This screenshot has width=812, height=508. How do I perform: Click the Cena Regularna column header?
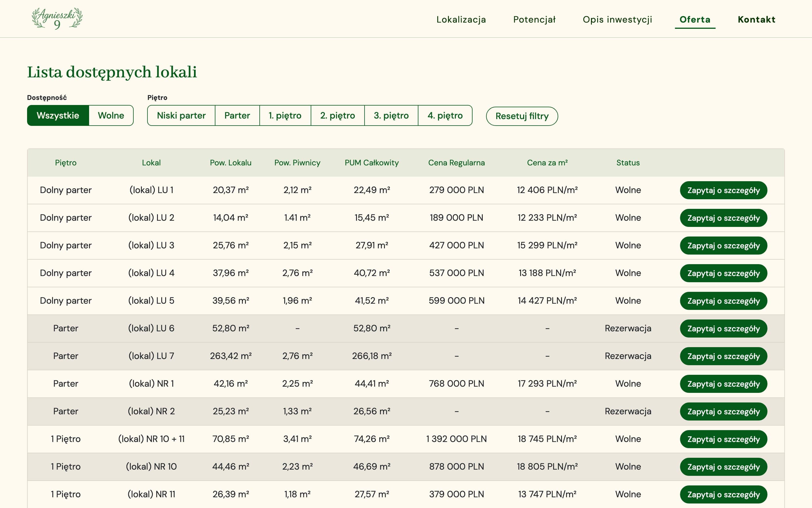coord(456,163)
